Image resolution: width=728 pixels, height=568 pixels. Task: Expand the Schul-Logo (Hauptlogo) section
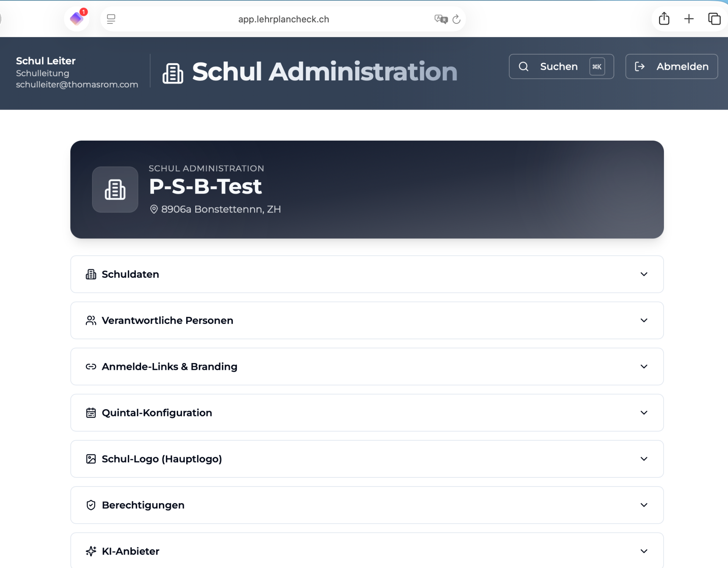367,459
